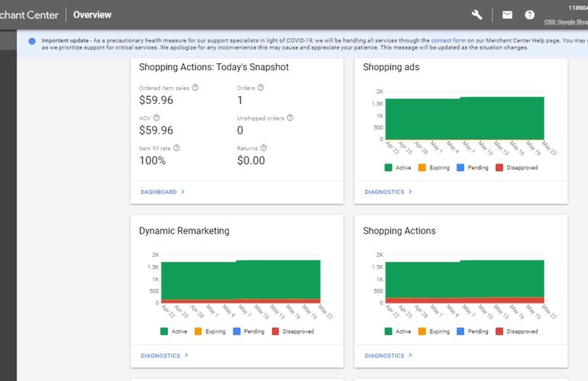Viewport: 588px width, 381px height.
Task: Click the blue info icon in banner
Action: (x=32, y=41)
